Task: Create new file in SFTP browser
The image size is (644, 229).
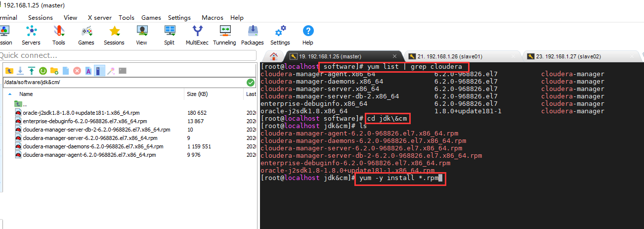Action: (66, 71)
